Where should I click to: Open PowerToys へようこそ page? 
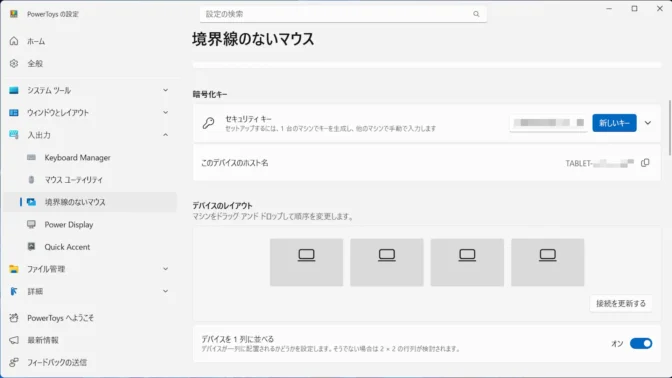coord(89,318)
